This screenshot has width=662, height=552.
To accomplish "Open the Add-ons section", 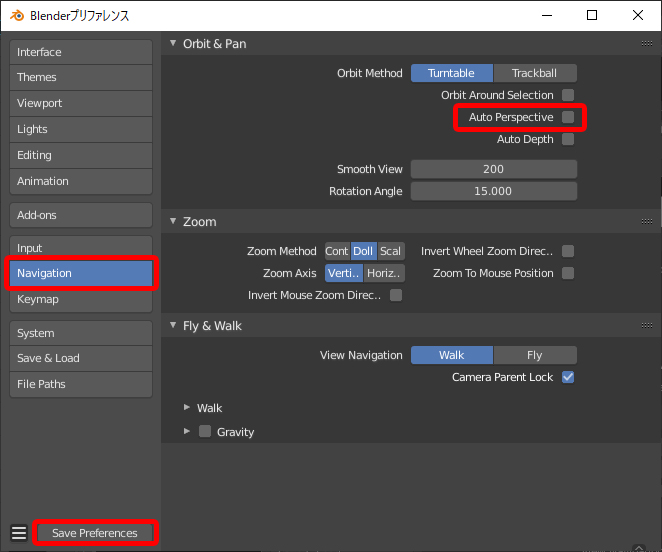I will (x=81, y=215).
